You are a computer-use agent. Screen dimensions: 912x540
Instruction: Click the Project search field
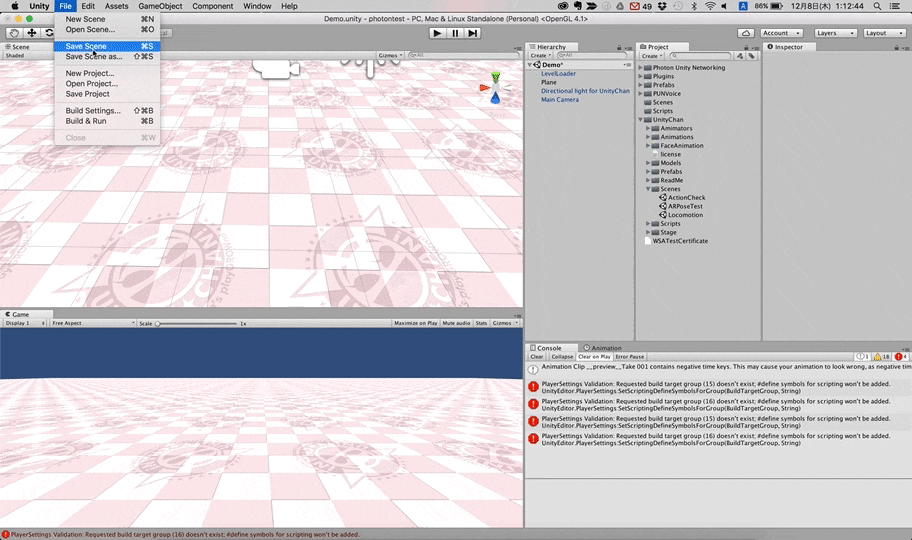(x=700, y=56)
